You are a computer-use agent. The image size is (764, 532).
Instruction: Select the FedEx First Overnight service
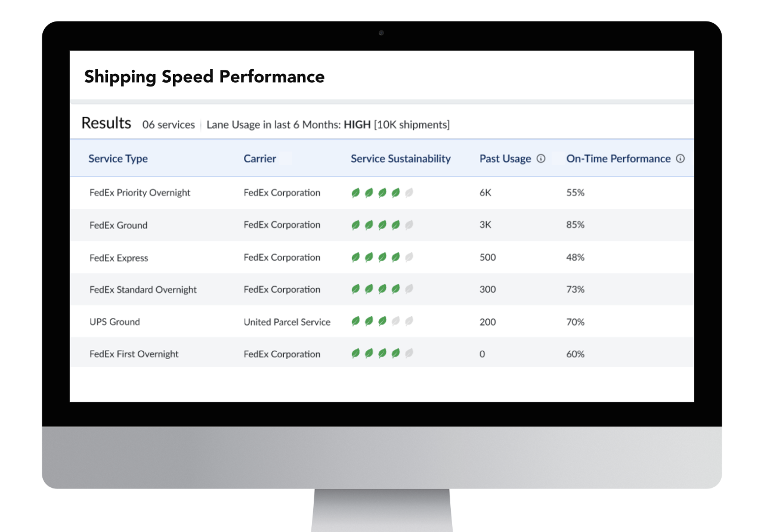[x=134, y=354]
